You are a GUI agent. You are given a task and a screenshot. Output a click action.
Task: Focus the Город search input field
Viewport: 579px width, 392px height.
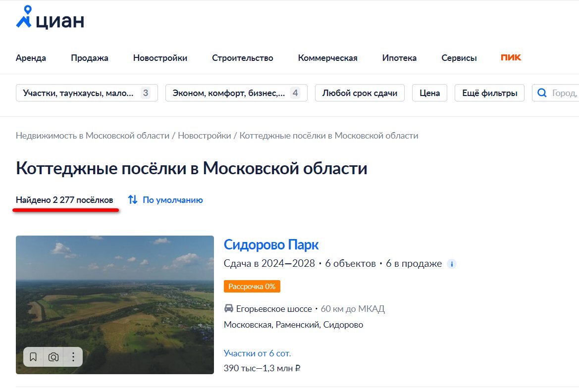click(556, 93)
